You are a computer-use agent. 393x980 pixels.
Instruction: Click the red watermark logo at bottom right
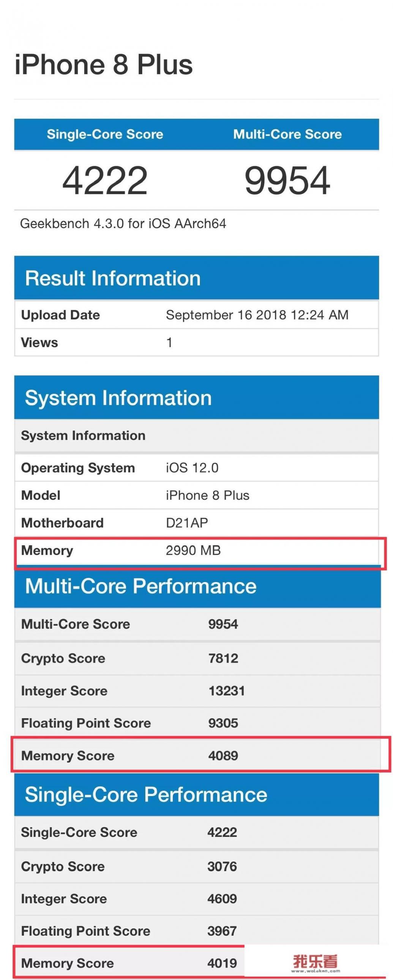click(x=315, y=963)
